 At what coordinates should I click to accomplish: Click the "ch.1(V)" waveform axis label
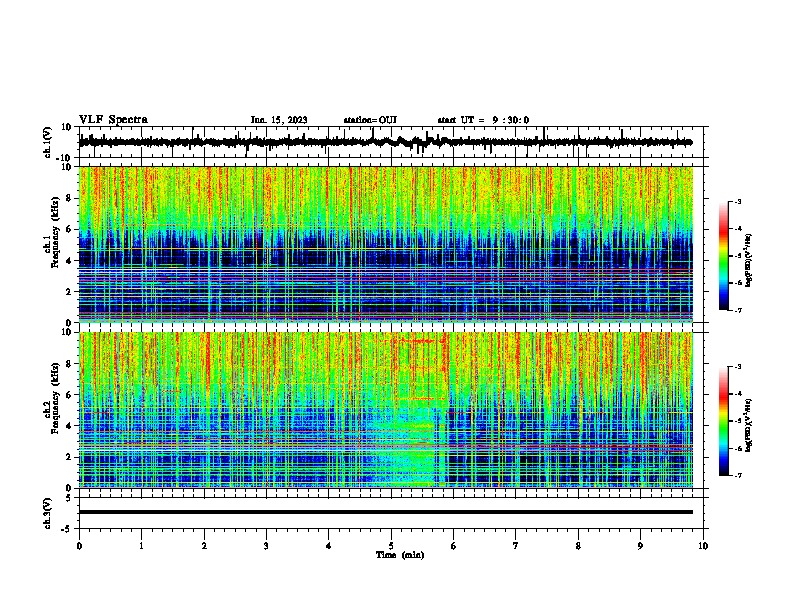(48, 142)
